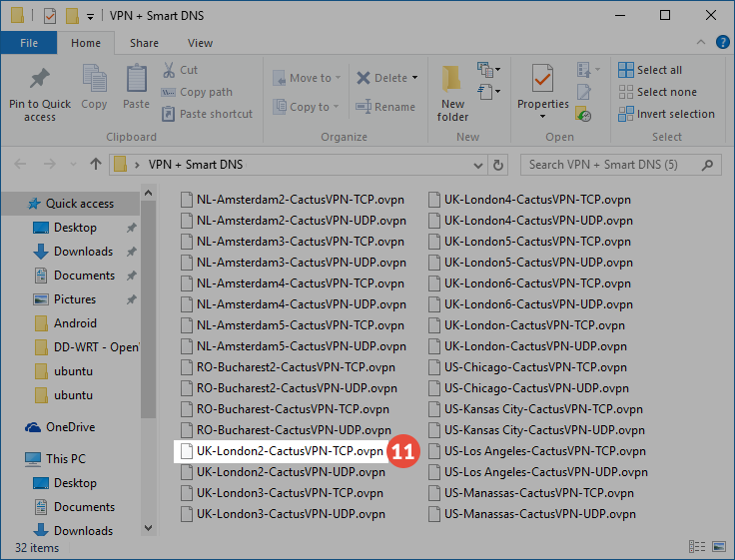Open the New item dropdown icon
Image resolution: width=735 pixels, height=560 pixels.
click(488, 70)
